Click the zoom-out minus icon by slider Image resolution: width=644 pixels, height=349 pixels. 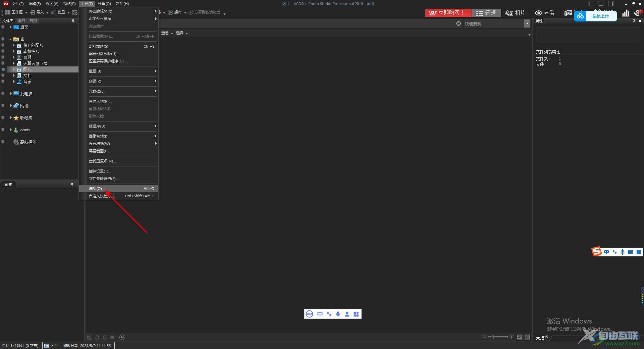(484, 337)
